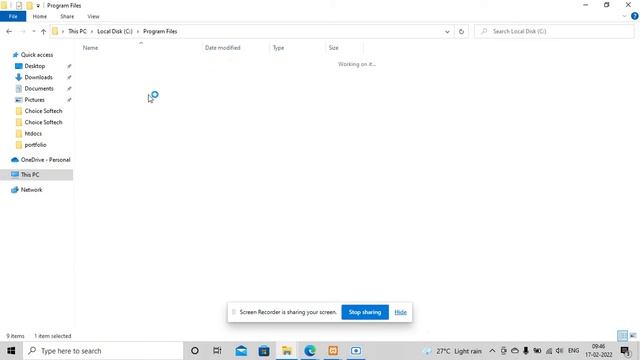Open the File ribbon tab
This screenshot has height=360, width=640.
point(13,16)
